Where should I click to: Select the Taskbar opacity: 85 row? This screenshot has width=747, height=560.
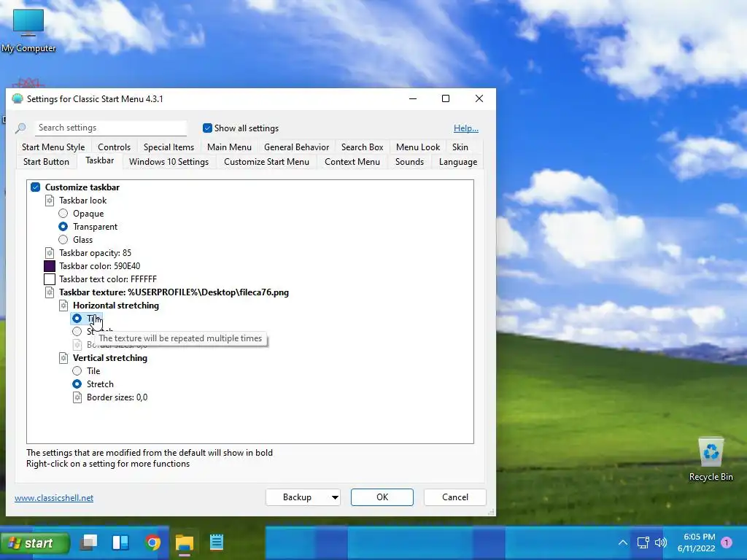coord(95,253)
